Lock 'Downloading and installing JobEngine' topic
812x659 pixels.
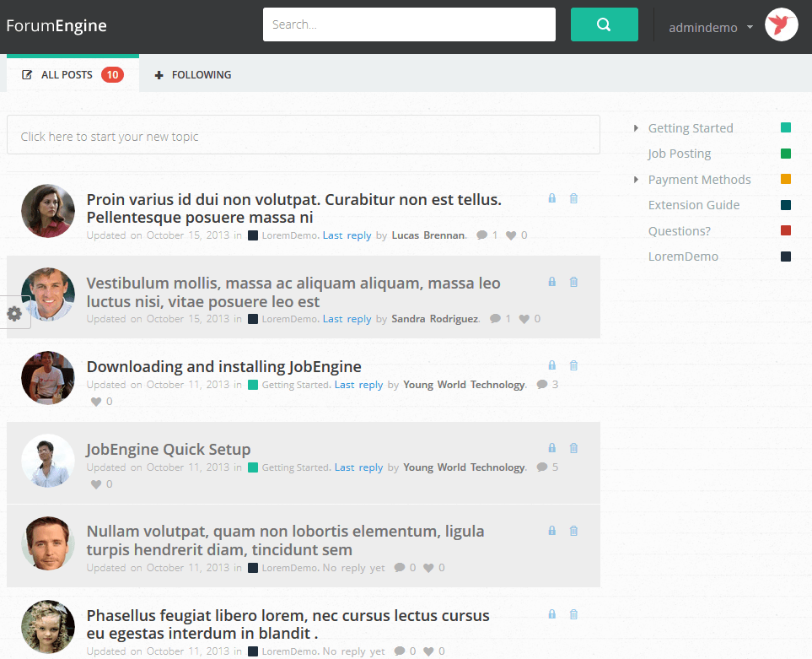(552, 365)
